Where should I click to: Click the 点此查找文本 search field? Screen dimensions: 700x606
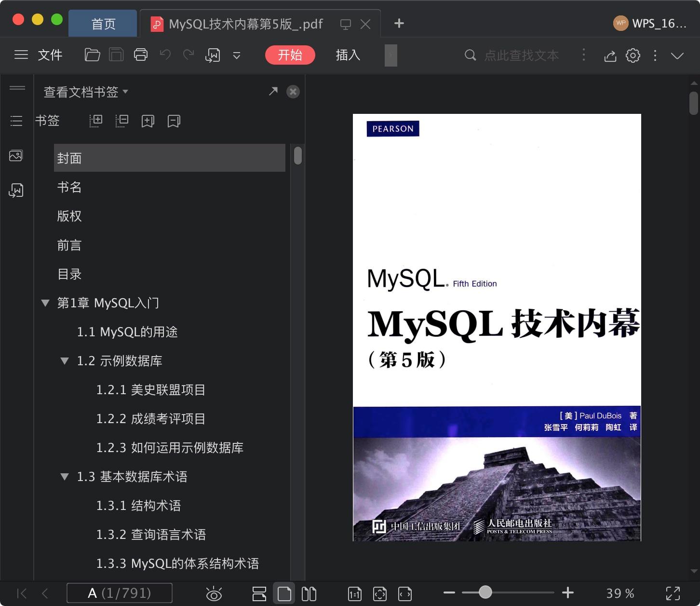pos(522,55)
